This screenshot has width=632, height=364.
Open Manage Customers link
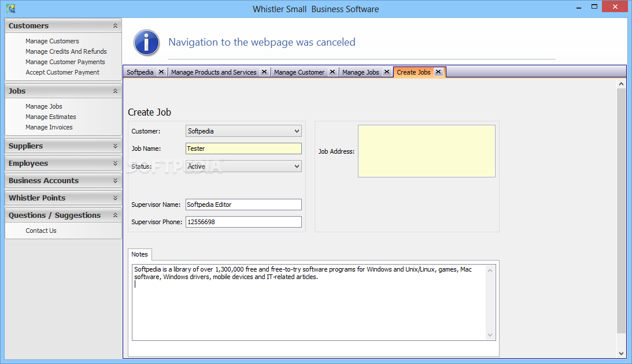[52, 41]
